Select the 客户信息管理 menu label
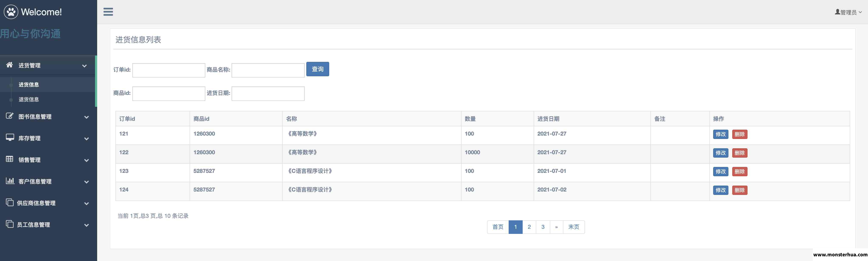 [x=35, y=181]
